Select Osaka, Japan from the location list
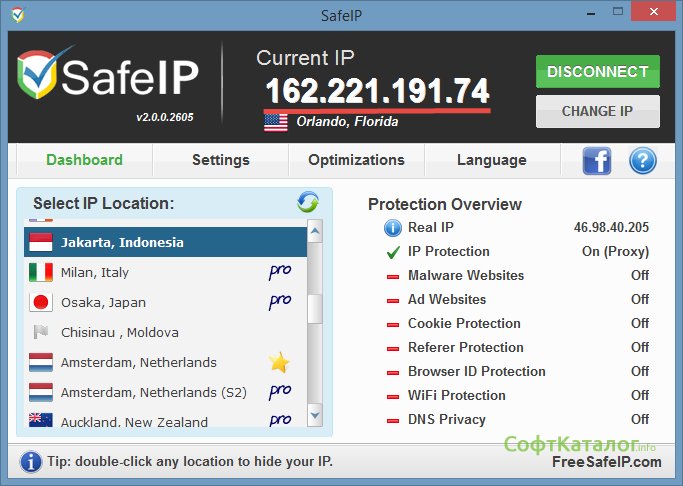Screen dimensions: 683x486 (103, 302)
